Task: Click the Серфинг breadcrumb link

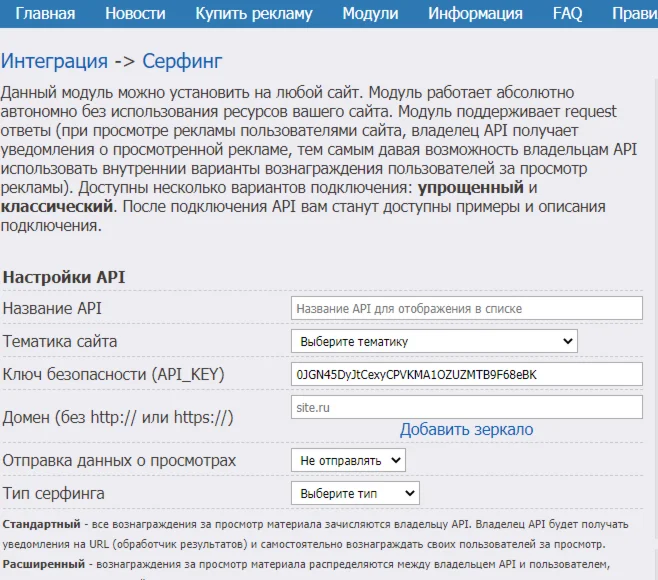Action: pyautogui.click(x=182, y=61)
